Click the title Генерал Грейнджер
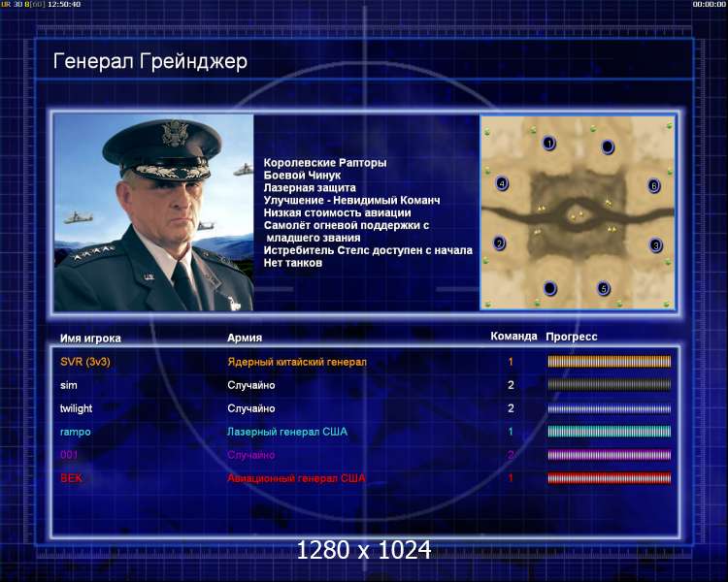The width and height of the screenshot is (728, 582). [x=149, y=61]
